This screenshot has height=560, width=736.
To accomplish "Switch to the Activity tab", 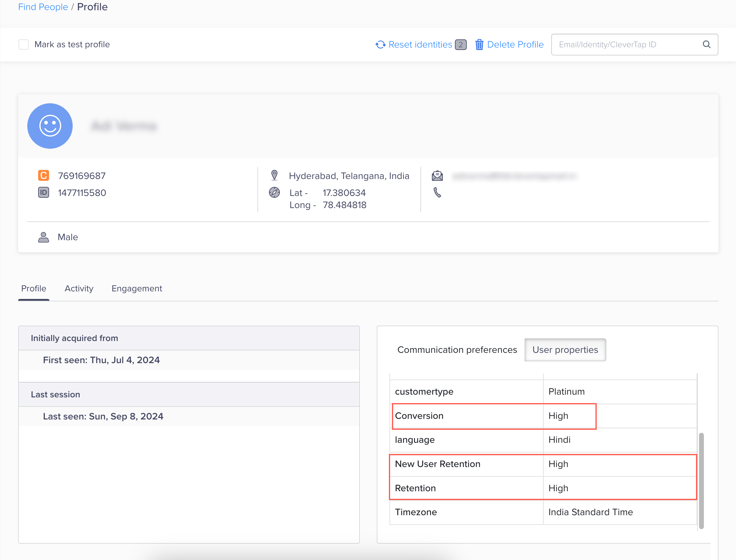I will [79, 288].
